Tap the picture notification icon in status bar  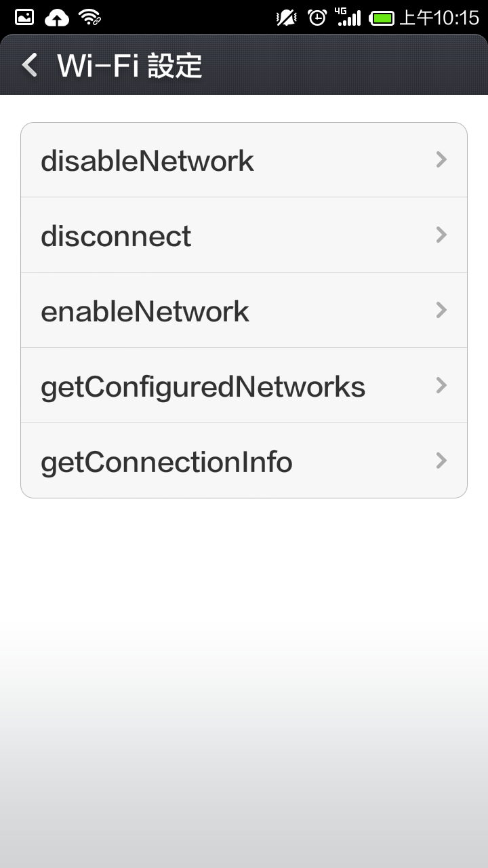[24, 18]
